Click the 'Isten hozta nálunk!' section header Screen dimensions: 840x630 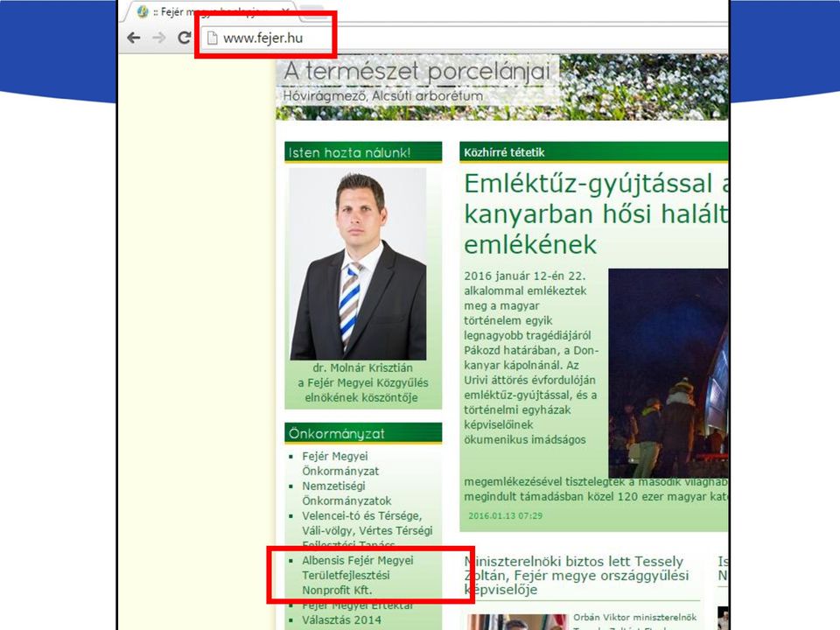pyautogui.click(x=363, y=152)
